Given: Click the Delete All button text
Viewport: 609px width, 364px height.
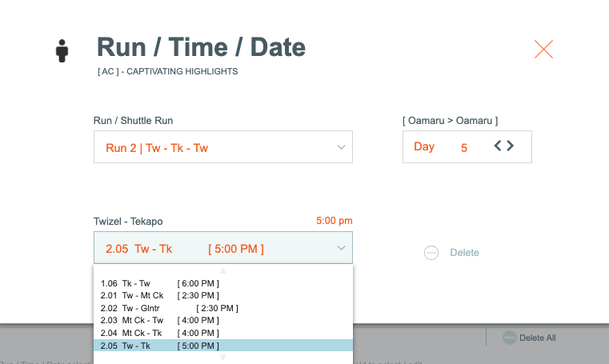Looking at the screenshot, I should [x=538, y=338].
